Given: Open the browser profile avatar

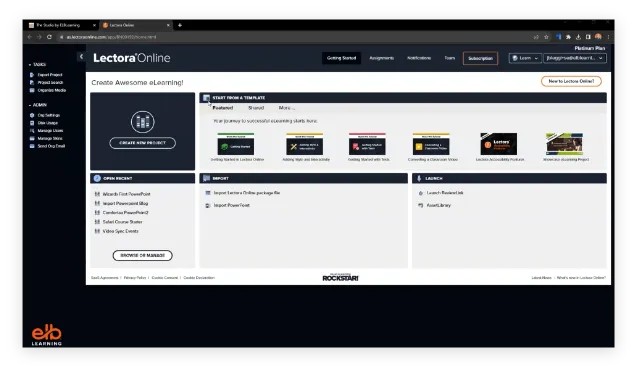Looking at the screenshot, I should [598, 37].
